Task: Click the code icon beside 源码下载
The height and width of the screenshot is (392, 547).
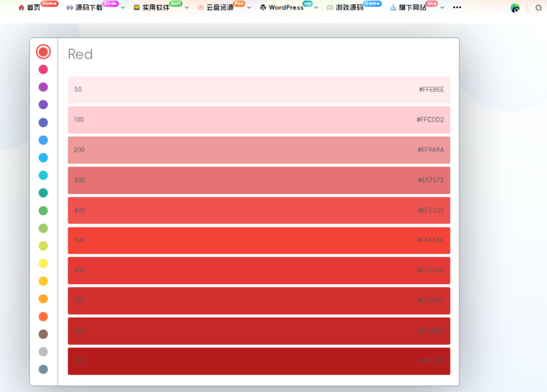Action: pyautogui.click(x=70, y=8)
